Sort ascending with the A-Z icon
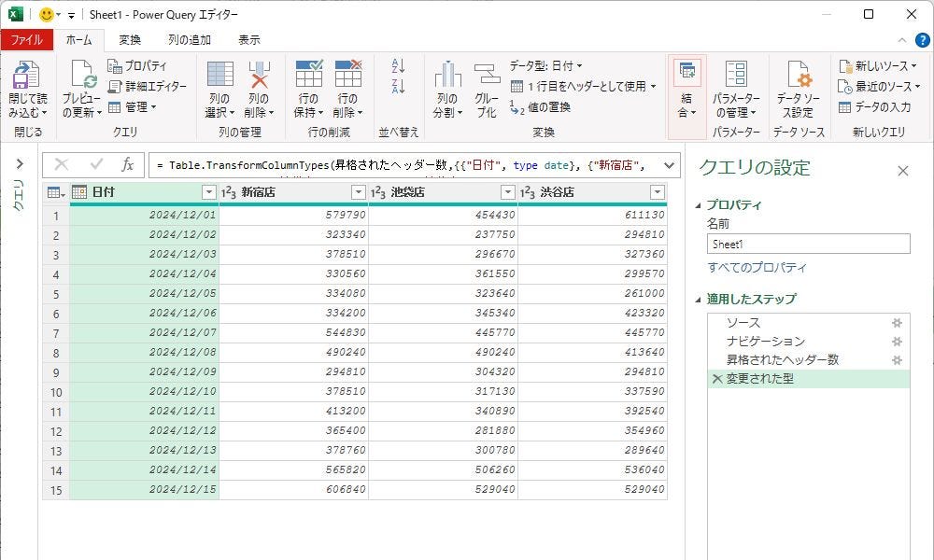The width and height of the screenshot is (934, 560). (x=398, y=66)
